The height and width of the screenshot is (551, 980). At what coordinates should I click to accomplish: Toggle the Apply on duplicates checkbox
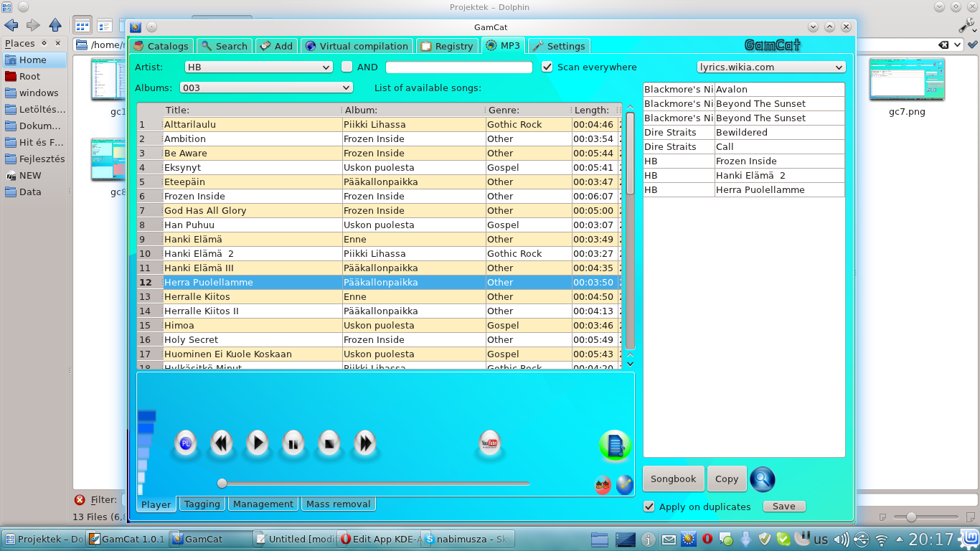pos(649,507)
